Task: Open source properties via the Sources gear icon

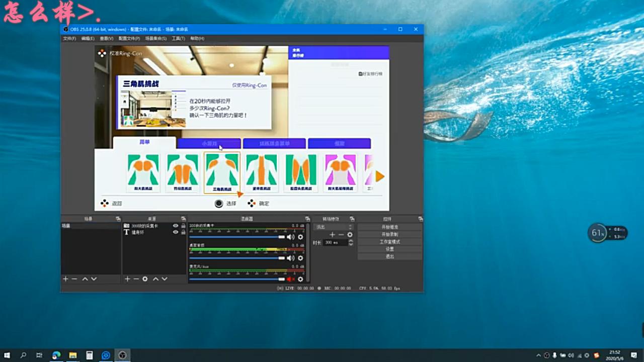Action: pyautogui.click(x=145, y=279)
